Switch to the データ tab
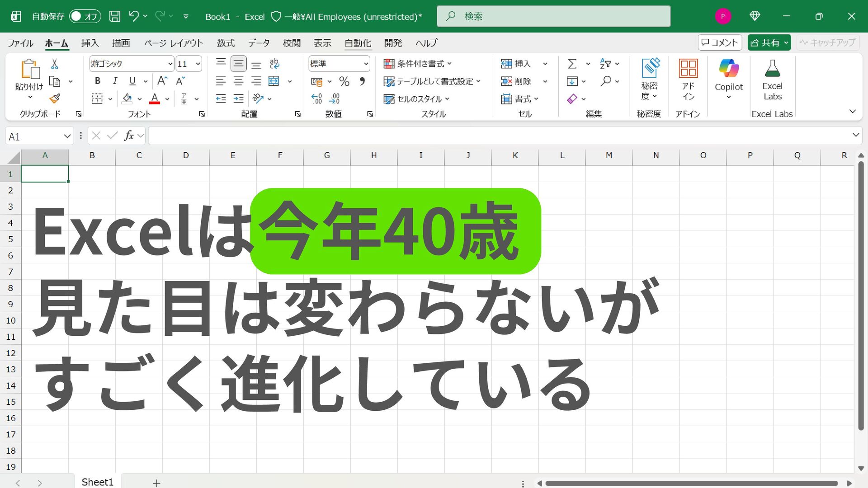 (259, 43)
